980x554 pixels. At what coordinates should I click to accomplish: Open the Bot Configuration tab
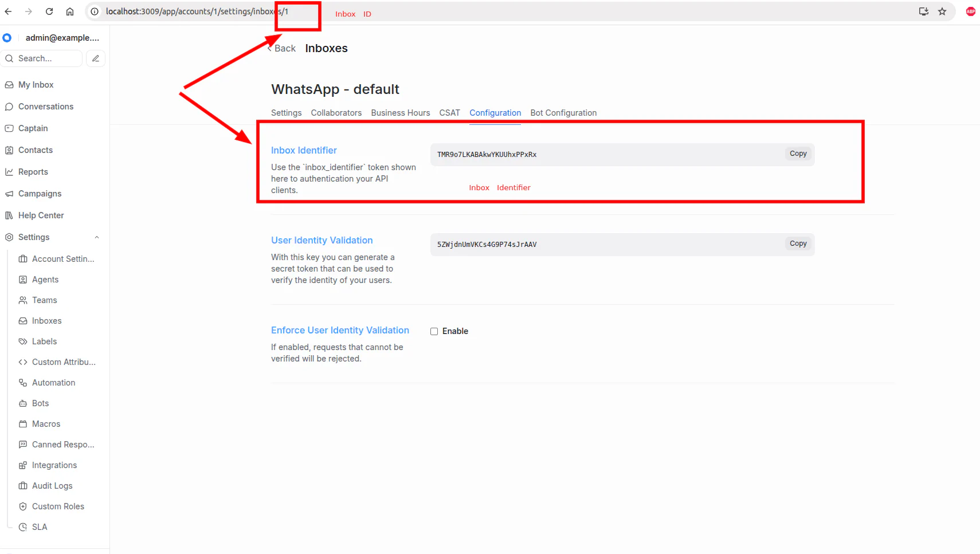563,113
